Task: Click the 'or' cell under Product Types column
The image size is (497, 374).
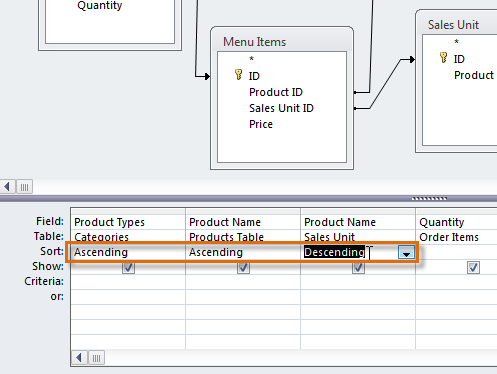Action: pyautogui.click(x=128, y=297)
